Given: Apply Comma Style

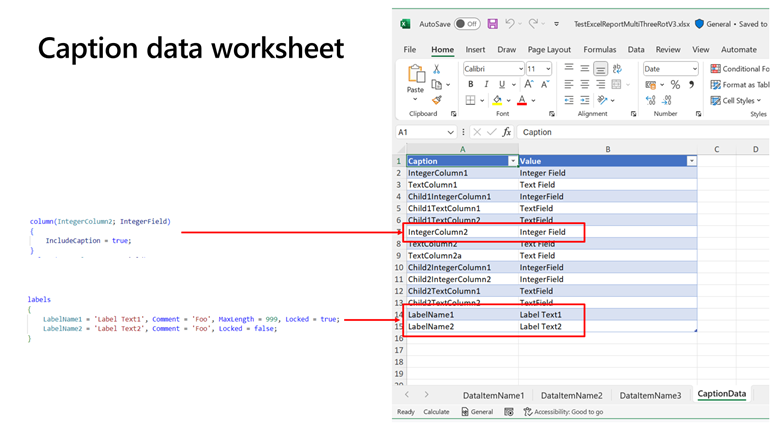Looking at the screenshot, I should 691,85.
